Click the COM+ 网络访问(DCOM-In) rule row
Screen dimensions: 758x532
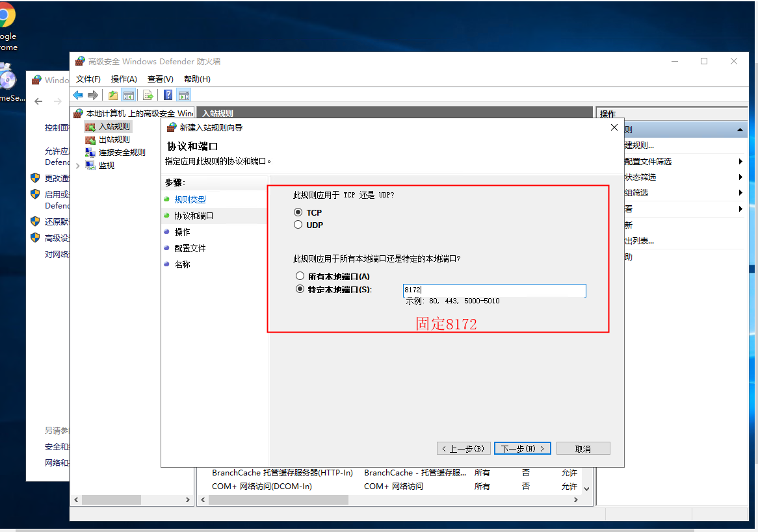click(x=395, y=486)
